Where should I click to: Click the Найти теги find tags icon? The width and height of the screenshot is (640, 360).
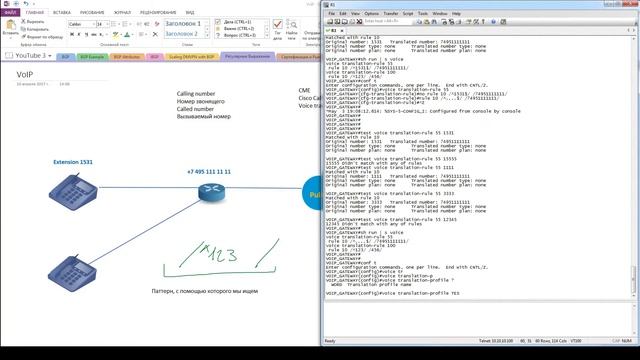click(x=291, y=29)
